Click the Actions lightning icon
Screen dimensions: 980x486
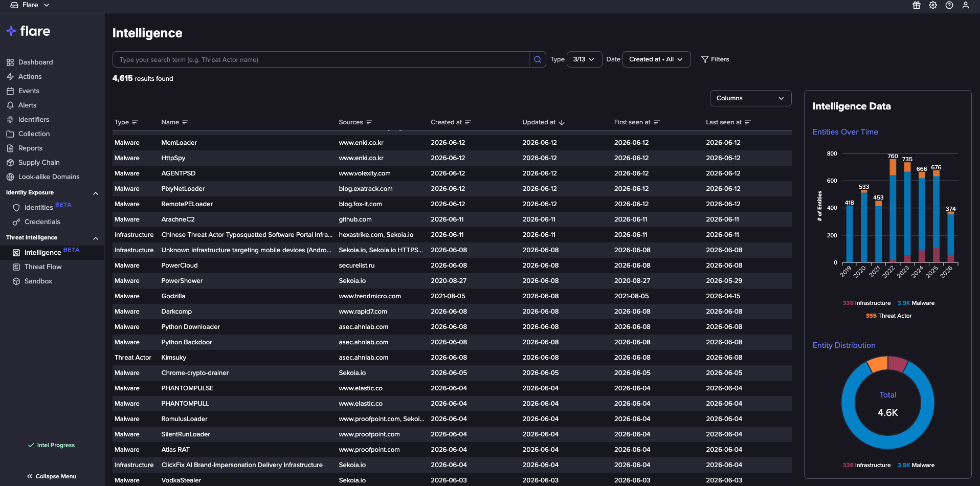point(10,77)
